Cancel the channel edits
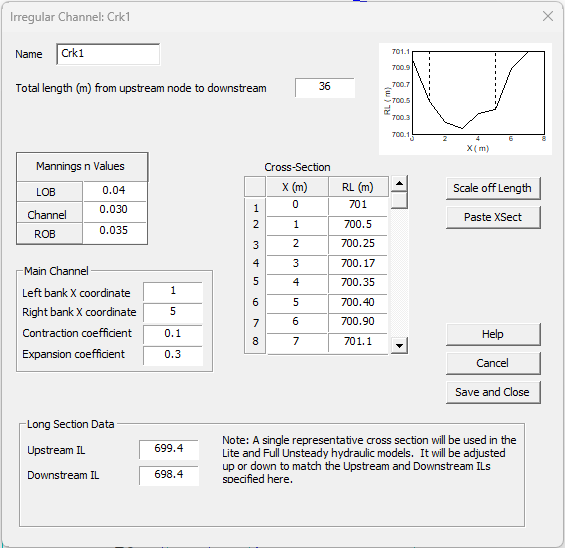 pos(493,363)
